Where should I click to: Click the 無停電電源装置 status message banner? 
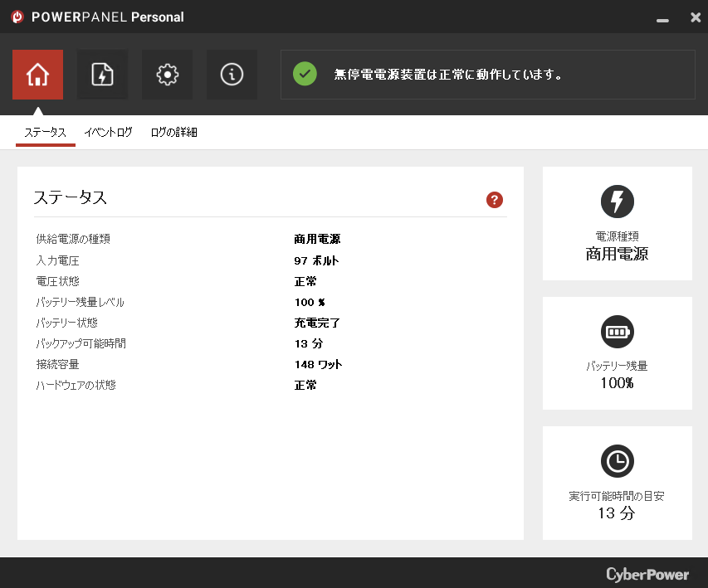(448, 75)
